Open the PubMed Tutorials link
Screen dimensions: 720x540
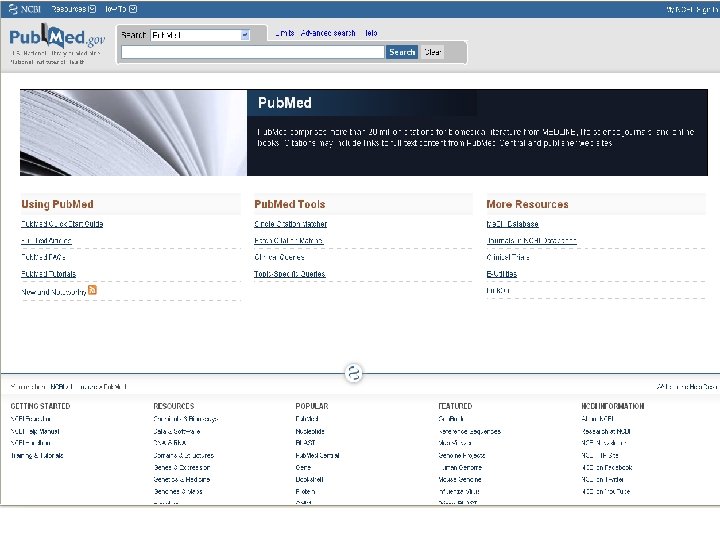(48, 274)
